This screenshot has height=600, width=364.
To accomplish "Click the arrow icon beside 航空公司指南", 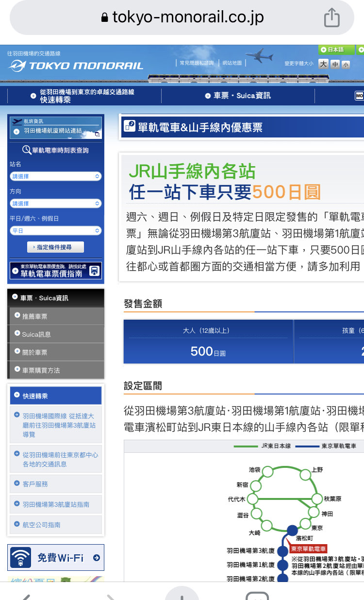I will 17,524.
